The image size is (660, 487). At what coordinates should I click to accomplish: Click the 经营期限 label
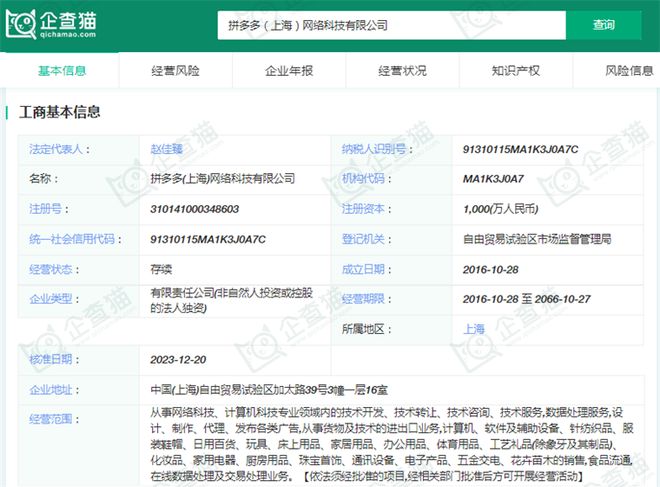(363, 299)
